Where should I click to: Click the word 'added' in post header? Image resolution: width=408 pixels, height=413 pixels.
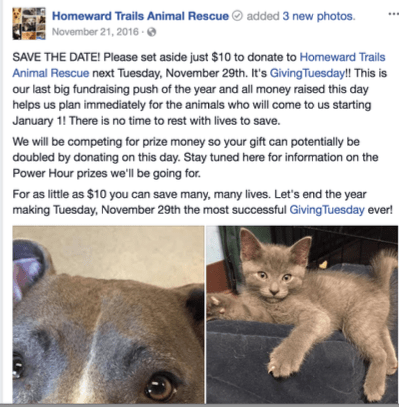click(263, 16)
